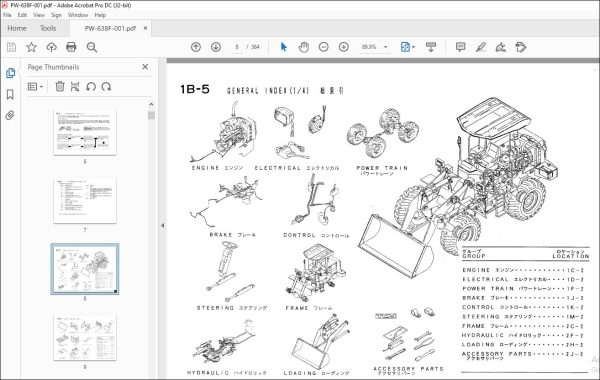600x380 pixels.
Task: Add a comment with the sticky note icon
Action: pyautogui.click(x=461, y=47)
